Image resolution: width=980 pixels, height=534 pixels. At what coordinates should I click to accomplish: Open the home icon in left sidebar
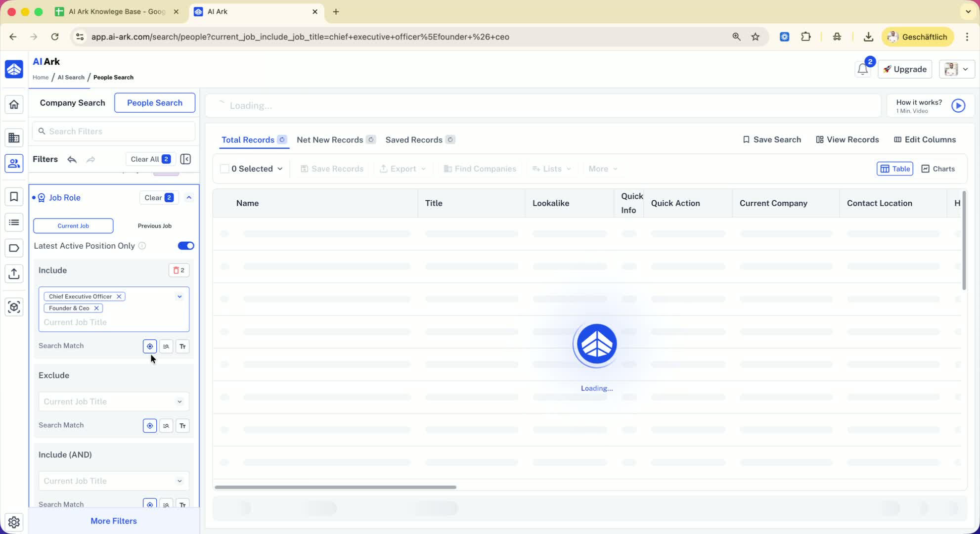tap(14, 104)
